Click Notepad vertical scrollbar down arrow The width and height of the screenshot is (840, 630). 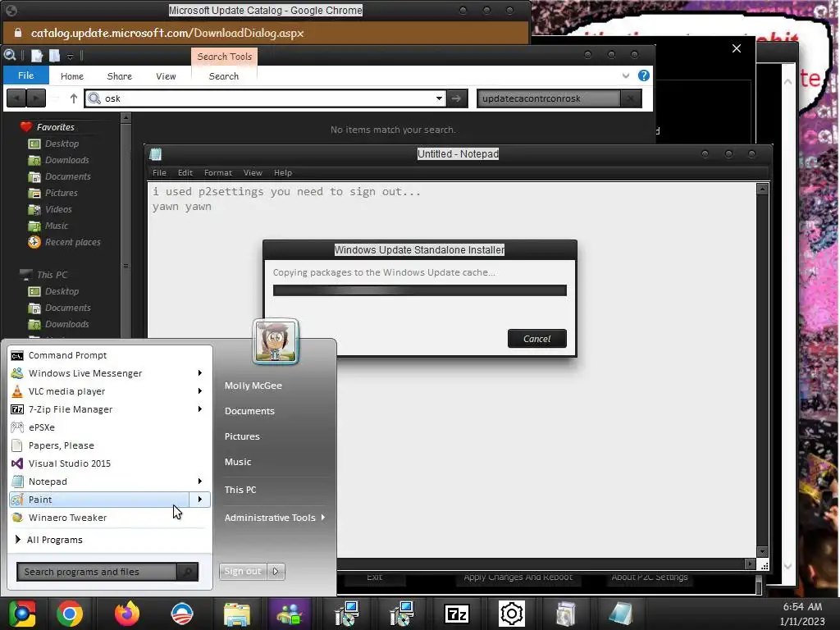pyautogui.click(x=762, y=552)
